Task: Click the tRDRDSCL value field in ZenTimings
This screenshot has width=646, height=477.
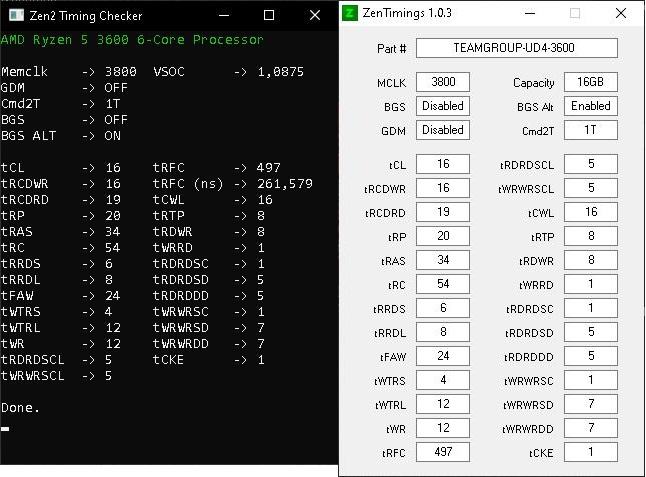Action: [x=591, y=164]
